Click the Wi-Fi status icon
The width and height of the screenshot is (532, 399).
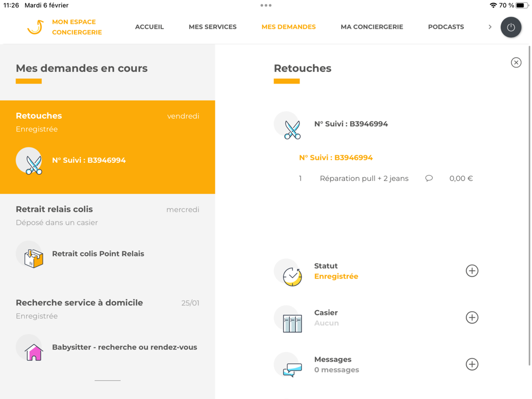(x=493, y=5)
